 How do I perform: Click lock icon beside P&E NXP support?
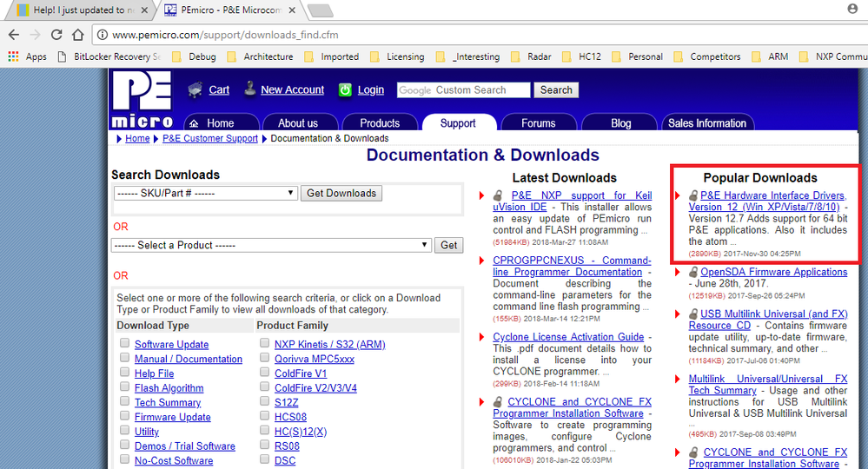pyautogui.click(x=498, y=195)
